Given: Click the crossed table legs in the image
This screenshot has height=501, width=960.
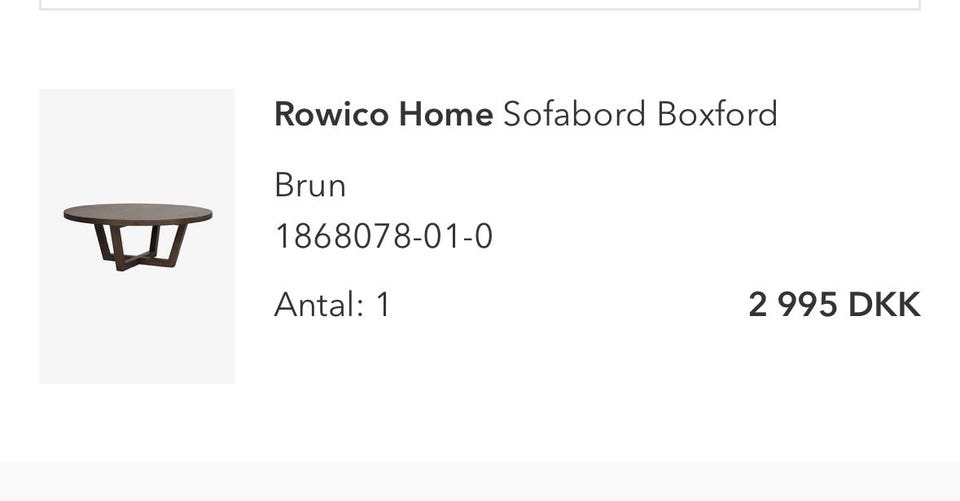Looking at the screenshot, I should pos(139,247).
